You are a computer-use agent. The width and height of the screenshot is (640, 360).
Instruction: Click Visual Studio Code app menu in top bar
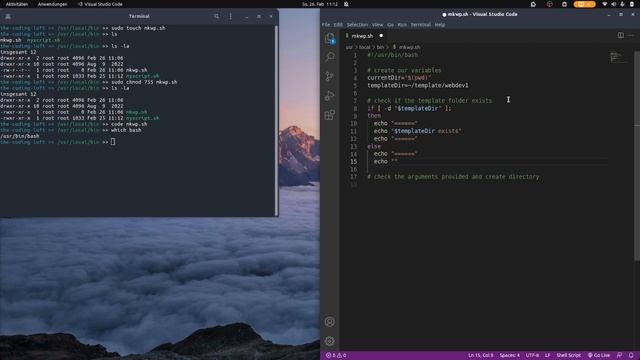coord(100,4)
